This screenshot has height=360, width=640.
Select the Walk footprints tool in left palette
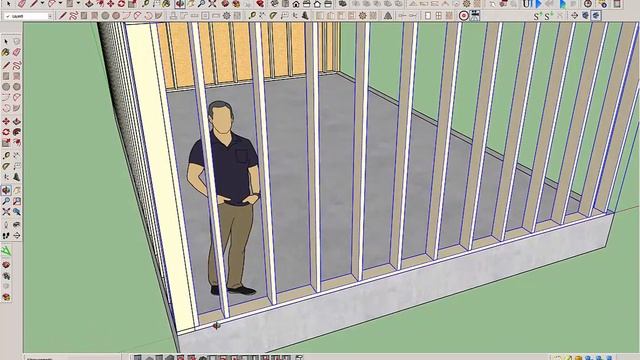[6, 236]
